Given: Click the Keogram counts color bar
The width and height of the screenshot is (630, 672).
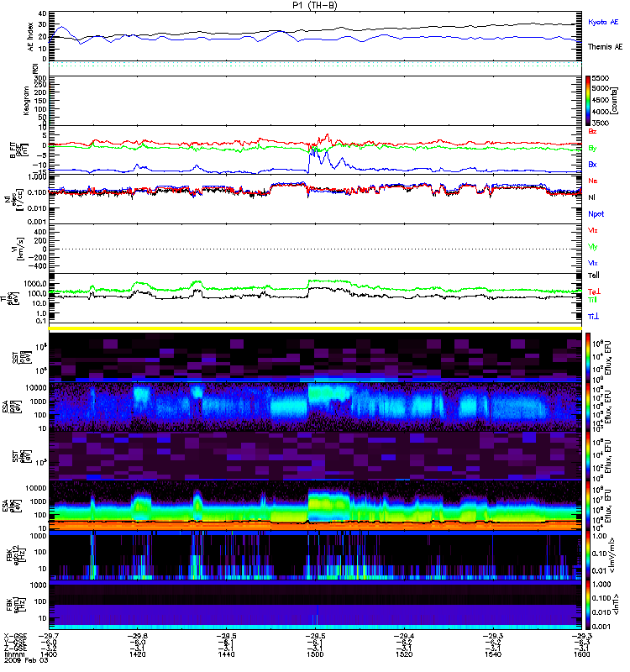Looking at the screenshot, I should pos(588,101).
